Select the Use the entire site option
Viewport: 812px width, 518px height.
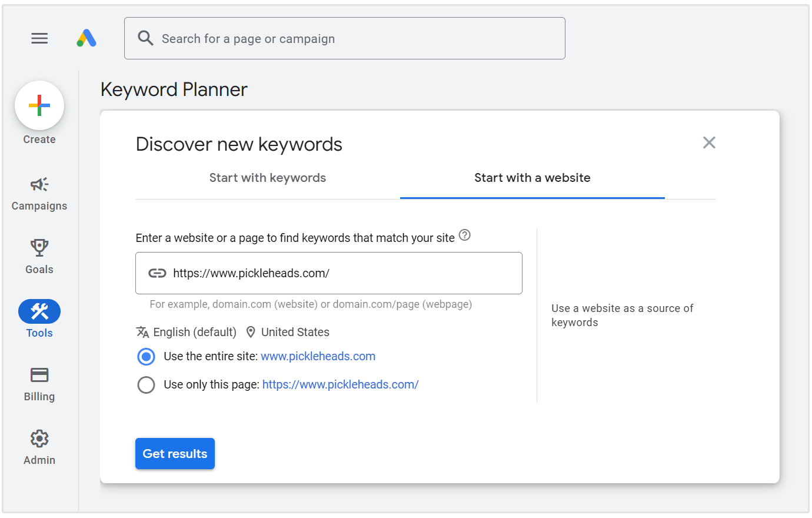[146, 357]
